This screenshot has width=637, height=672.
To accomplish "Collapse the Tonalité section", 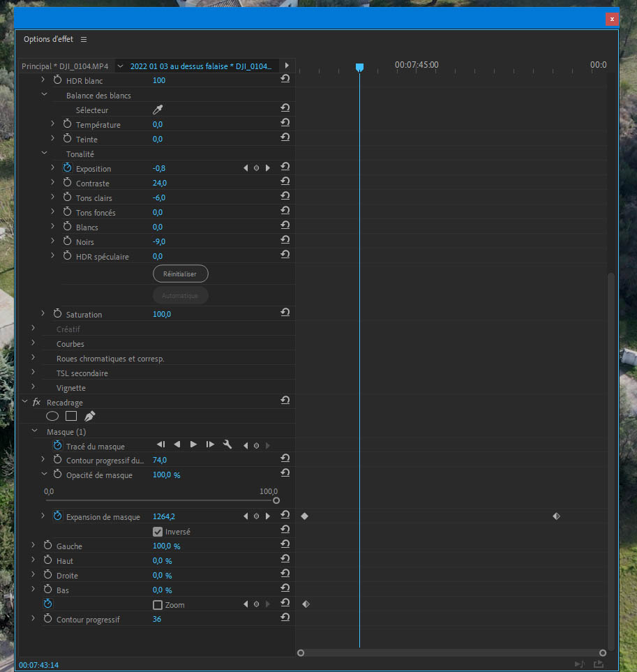I will point(44,153).
